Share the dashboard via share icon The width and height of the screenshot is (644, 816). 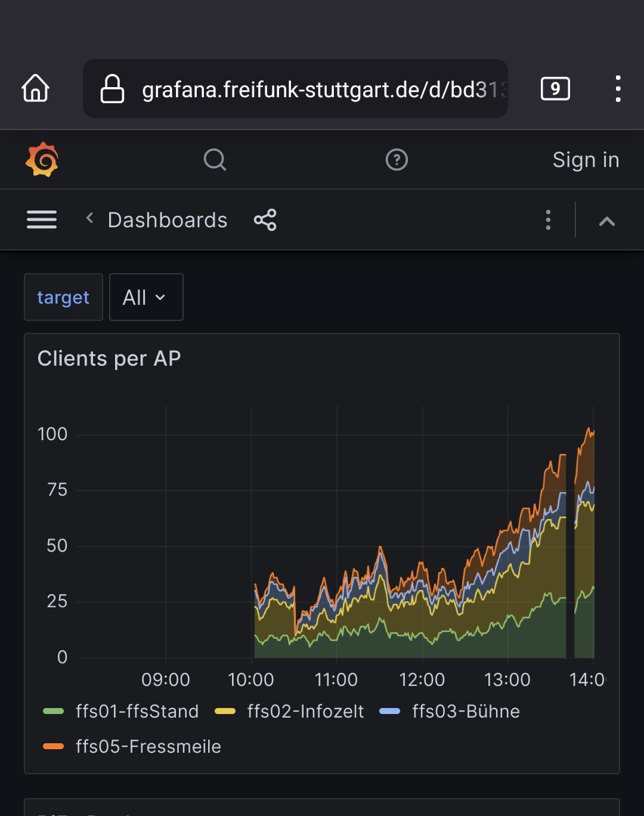[265, 220]
